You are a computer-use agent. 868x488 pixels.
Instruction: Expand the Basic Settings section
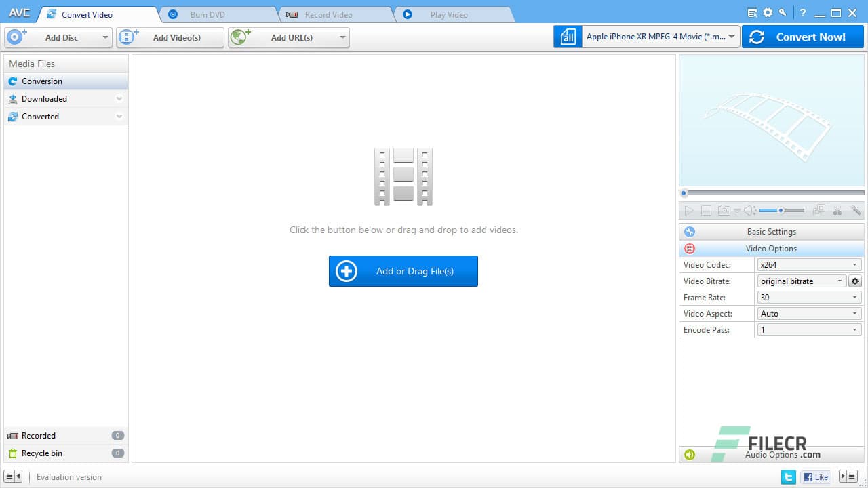772,231
